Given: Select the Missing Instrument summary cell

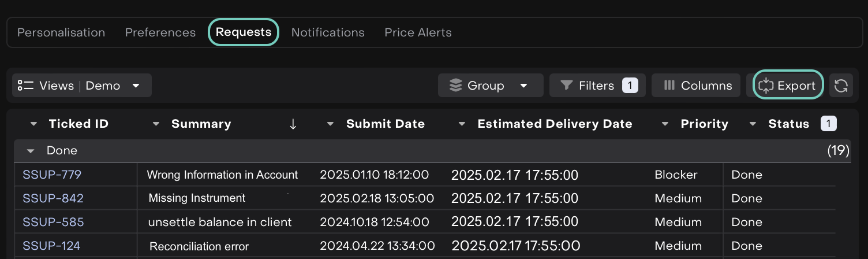Looking at the screenshot, I should click(x=197, y=198).
